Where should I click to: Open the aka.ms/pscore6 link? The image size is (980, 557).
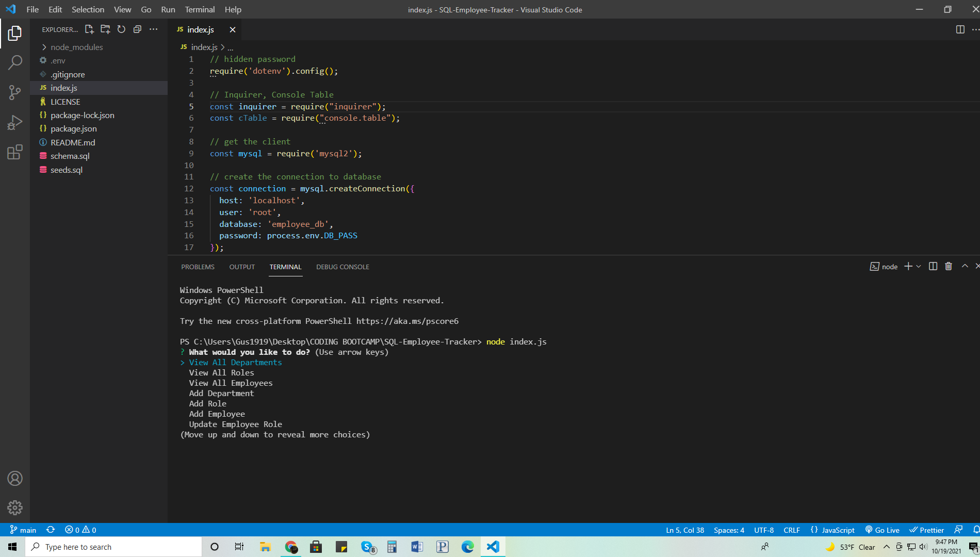(x=408, y=321)
